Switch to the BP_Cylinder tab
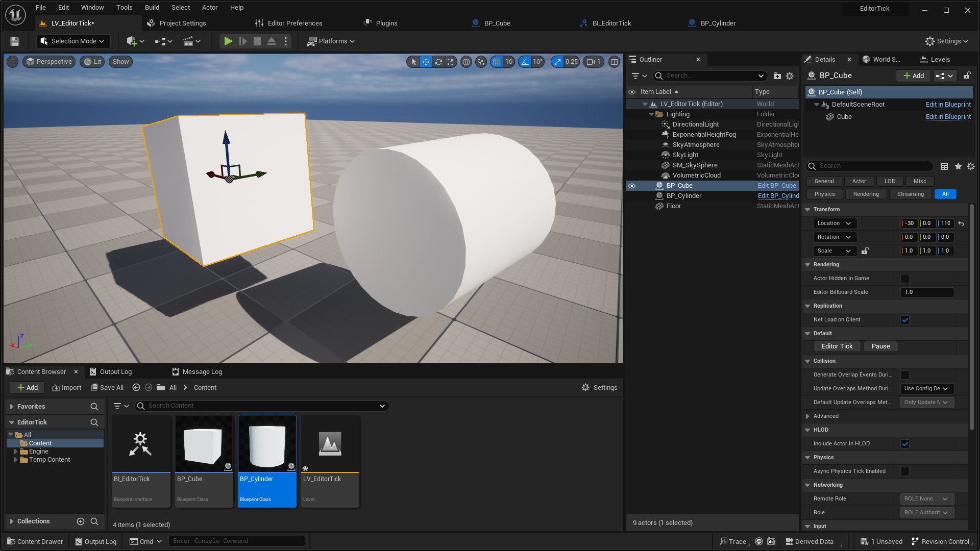Image resolution: width=980 pixels, height=551 pixels. click(x=718, y=23)
